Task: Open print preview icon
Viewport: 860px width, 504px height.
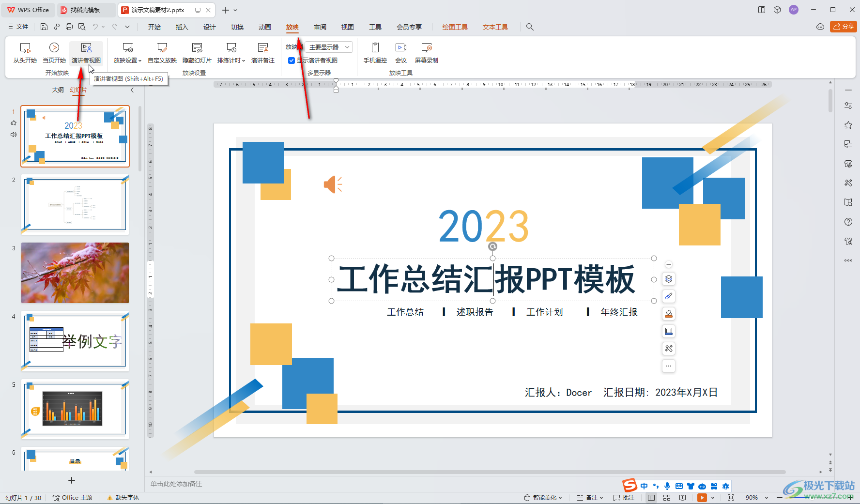Action: point(82,27)
